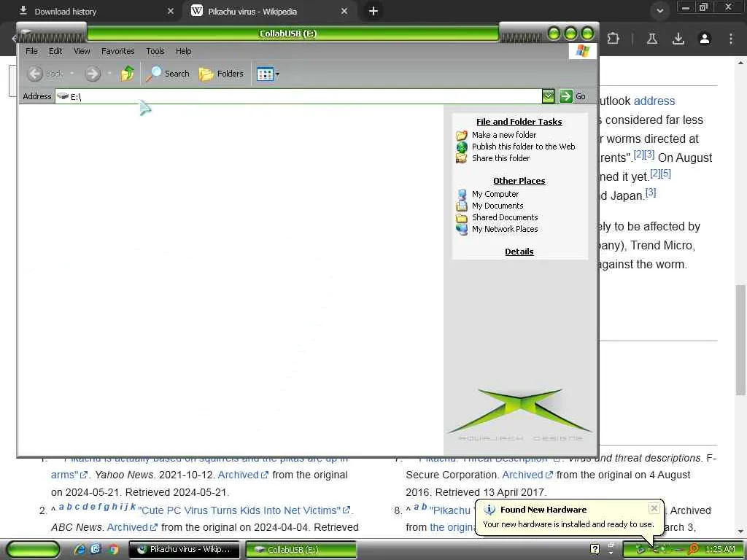Open Forward button history dropdown arrow
The image size is (747, 560).
(x=109, y=74)
